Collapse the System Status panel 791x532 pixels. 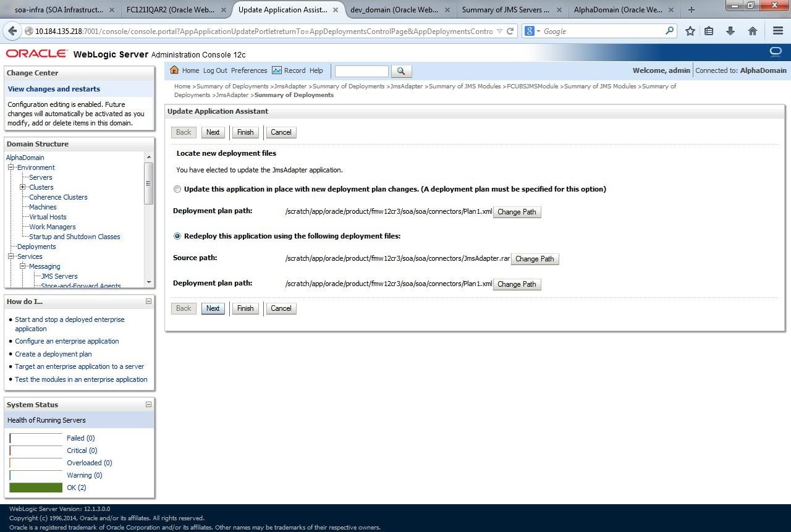coord(148,405)
